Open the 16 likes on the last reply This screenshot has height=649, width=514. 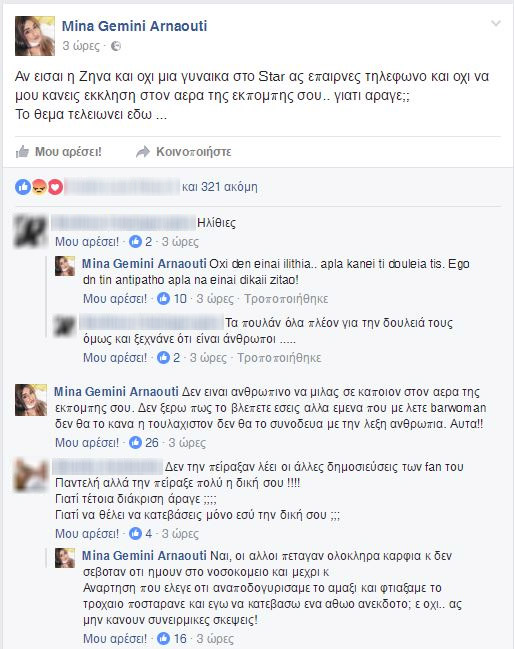click(172, 639)
